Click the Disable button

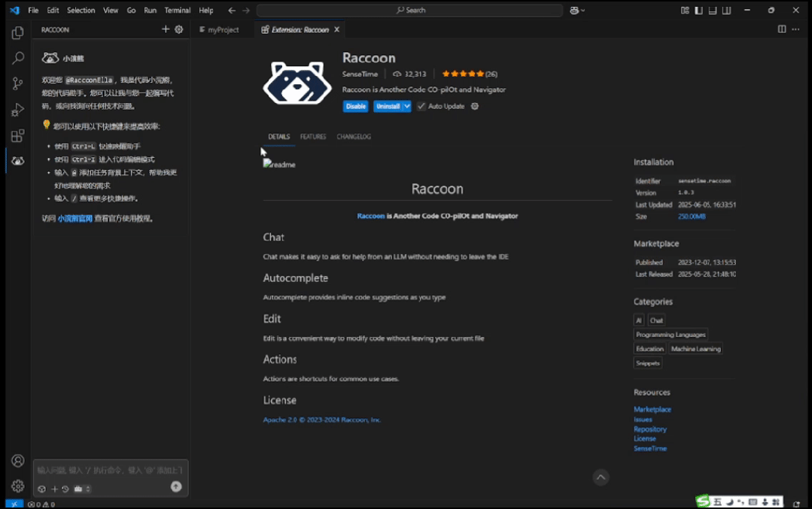click(x=355, y=106)
